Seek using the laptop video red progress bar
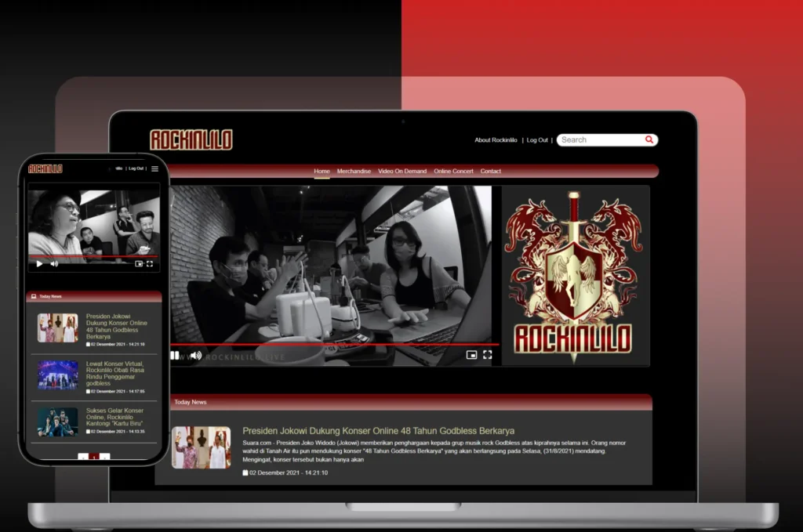 [x=334, y=345]
